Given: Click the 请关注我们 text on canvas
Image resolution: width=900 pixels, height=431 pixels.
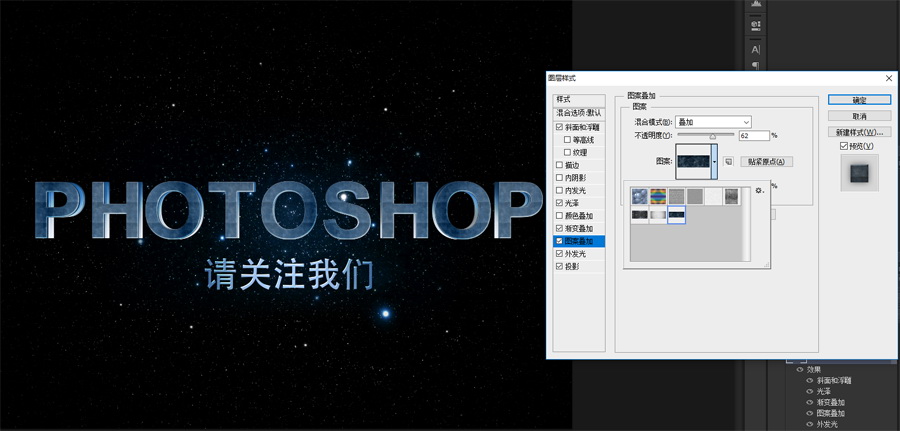Looking at the screenshot, I should pos(290,274).
